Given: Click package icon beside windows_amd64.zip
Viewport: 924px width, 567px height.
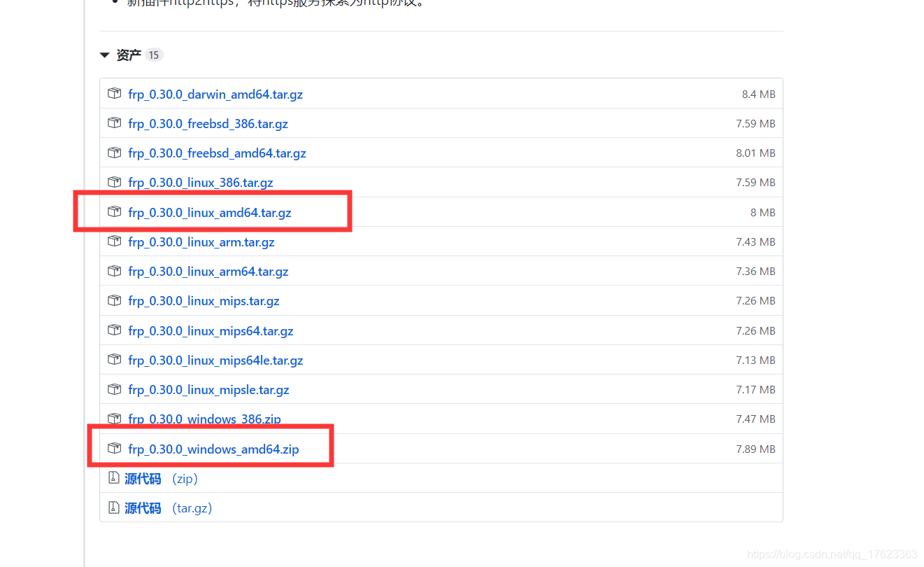Looking at the screenshot, I should point(114,448).
